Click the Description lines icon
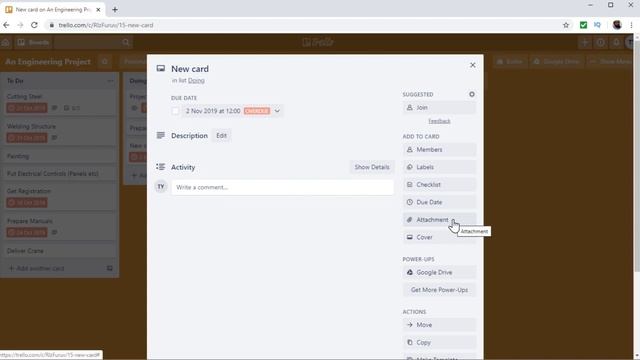Screen dimensions: 640x360 [161, 135]
